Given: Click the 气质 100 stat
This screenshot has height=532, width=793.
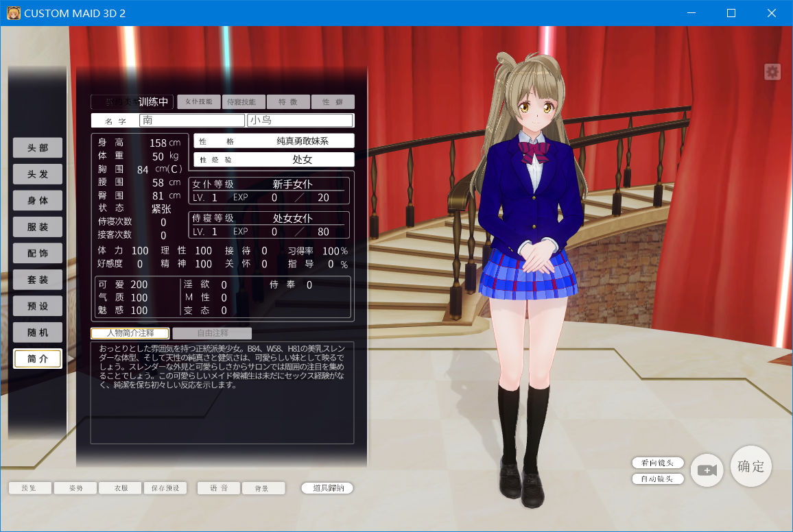Looking at the screenshot, I should 123,298.
